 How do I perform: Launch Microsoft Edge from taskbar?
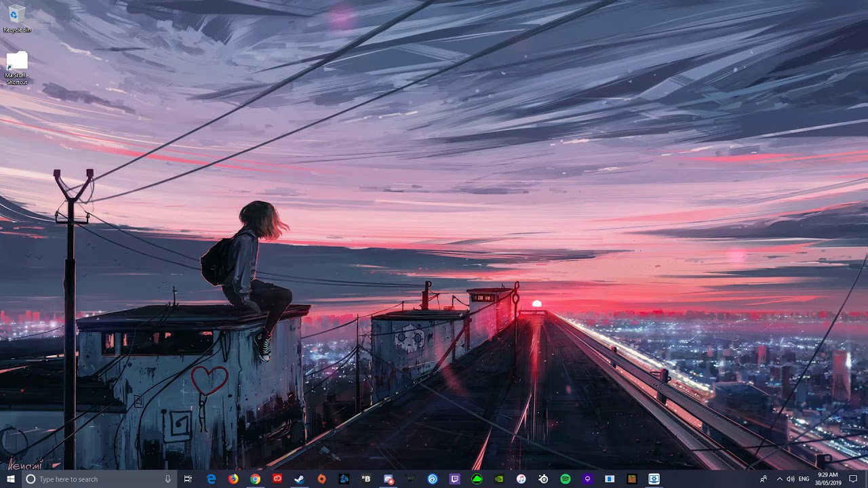212,479
